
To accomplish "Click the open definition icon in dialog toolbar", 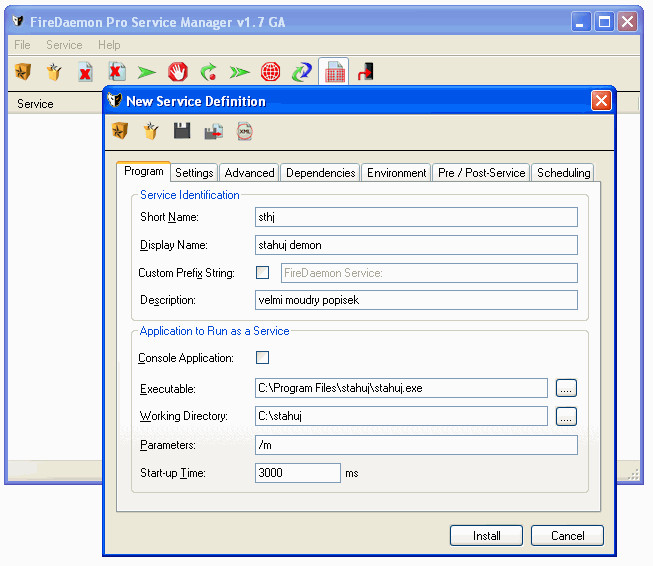I will pyautogui.click(x=151, y=131).
